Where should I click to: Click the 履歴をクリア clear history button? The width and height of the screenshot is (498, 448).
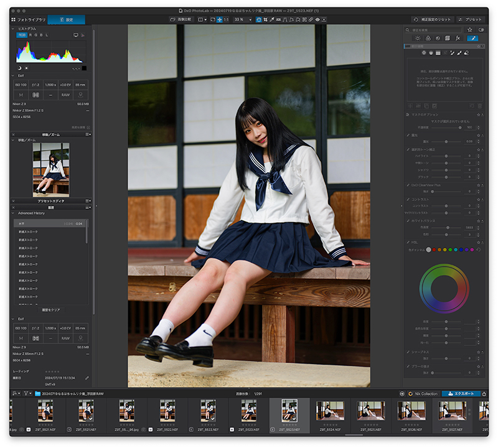[51, 310]
